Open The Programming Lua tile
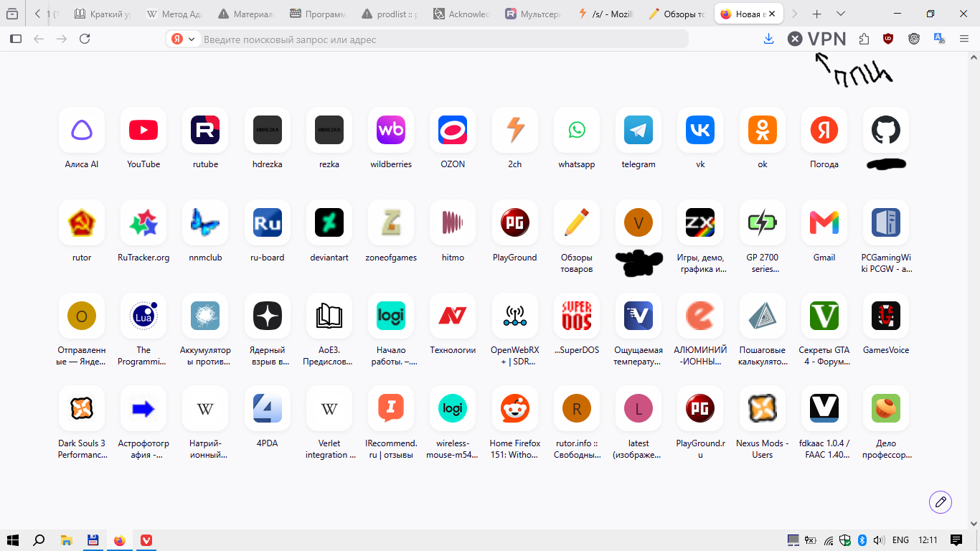Viewport: 980px width, 551px height. pos(143,316)
